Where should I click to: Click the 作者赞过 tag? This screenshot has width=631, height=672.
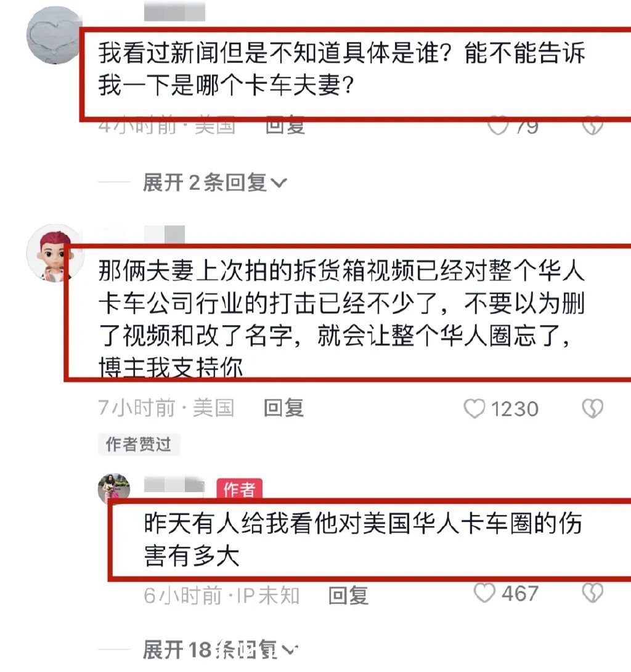pos(139,444)
